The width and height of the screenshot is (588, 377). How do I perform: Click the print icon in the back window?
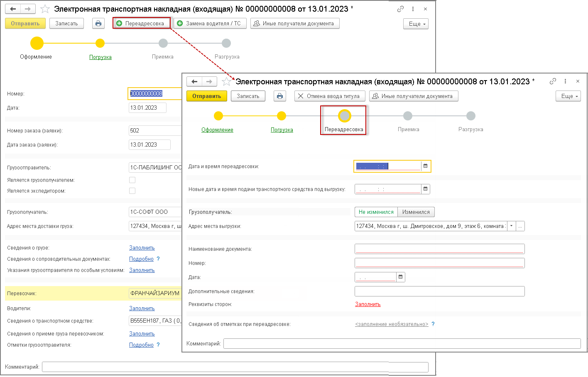pos(98,23)
